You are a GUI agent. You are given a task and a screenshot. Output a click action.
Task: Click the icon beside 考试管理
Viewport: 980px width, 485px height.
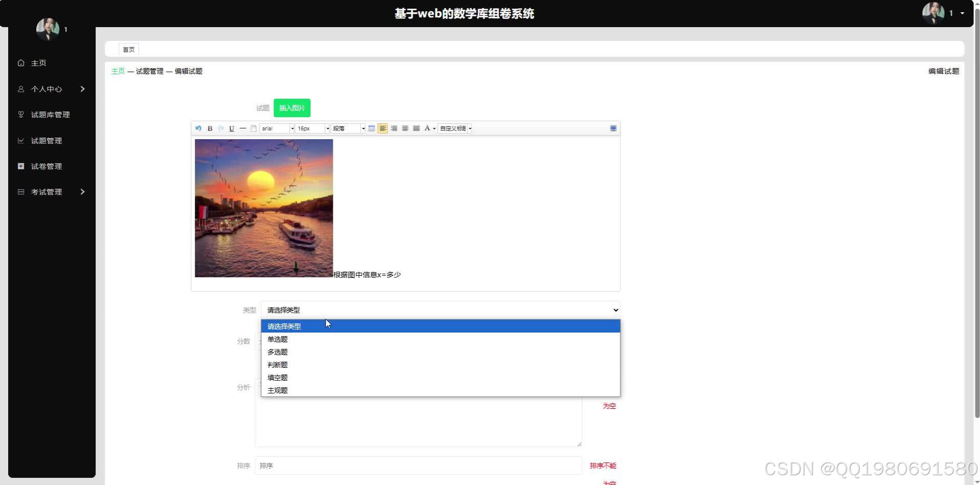(21, 192)
